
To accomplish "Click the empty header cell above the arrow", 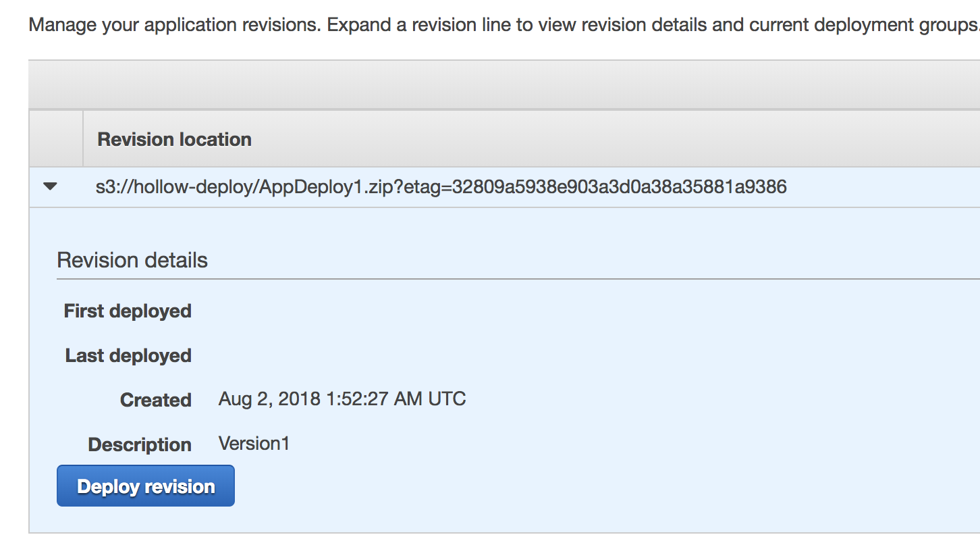I will [56, 139].
